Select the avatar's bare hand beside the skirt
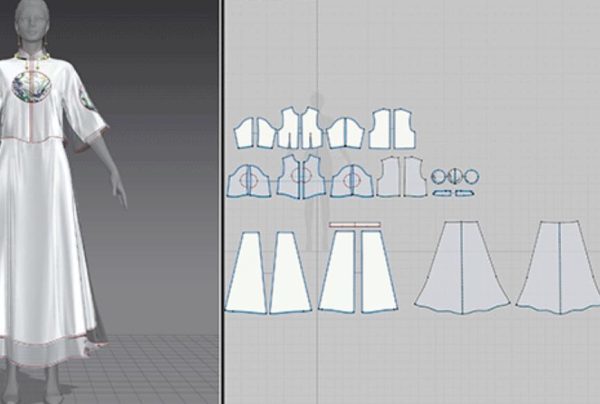The width and height of the screenshot is (600, 404). coord(119,183)
